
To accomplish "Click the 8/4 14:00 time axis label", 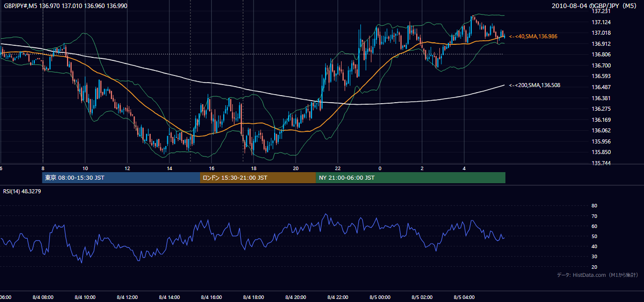I will [x=169, y=297].
